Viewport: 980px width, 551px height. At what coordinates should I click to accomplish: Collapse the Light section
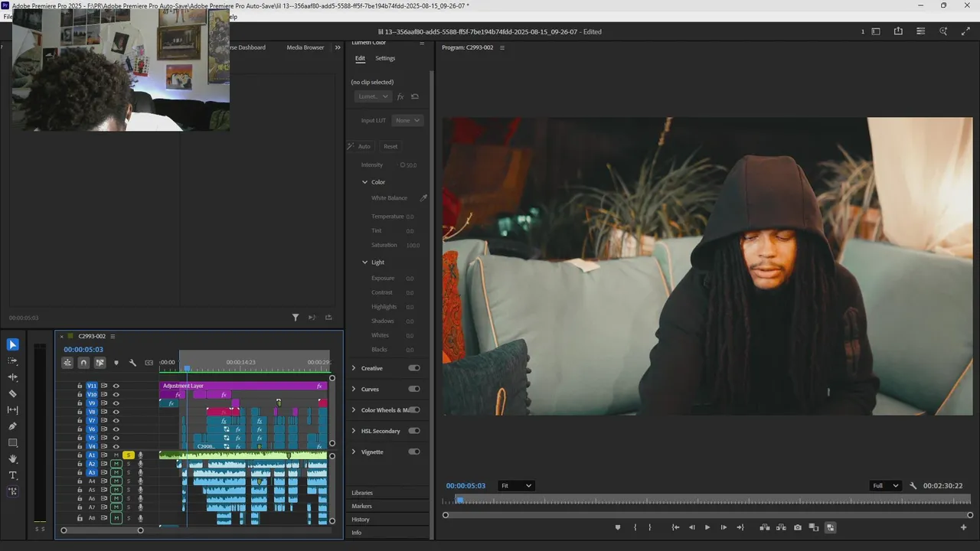coord(365,262)
